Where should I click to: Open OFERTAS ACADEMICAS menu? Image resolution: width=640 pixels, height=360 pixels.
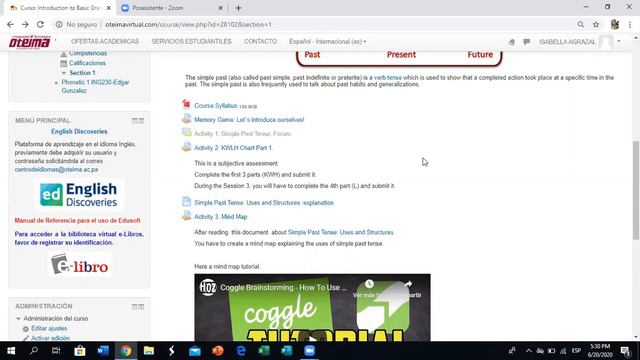tap(105, 42)
